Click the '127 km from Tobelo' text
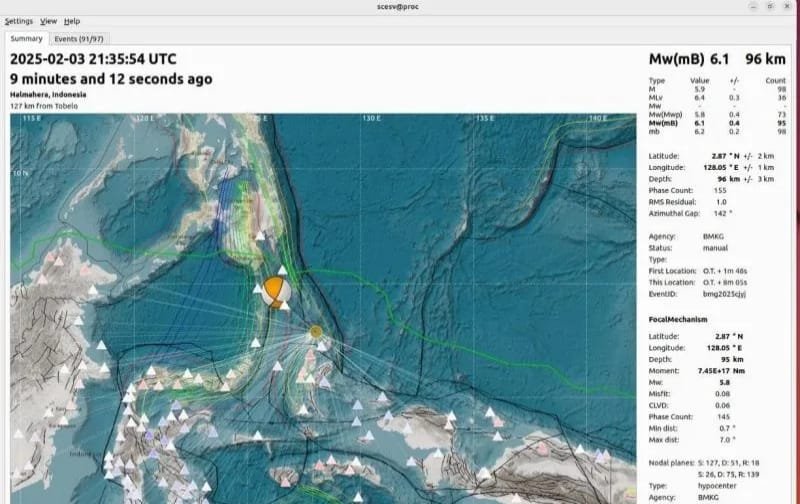800x504 pixels. (43, 105)
